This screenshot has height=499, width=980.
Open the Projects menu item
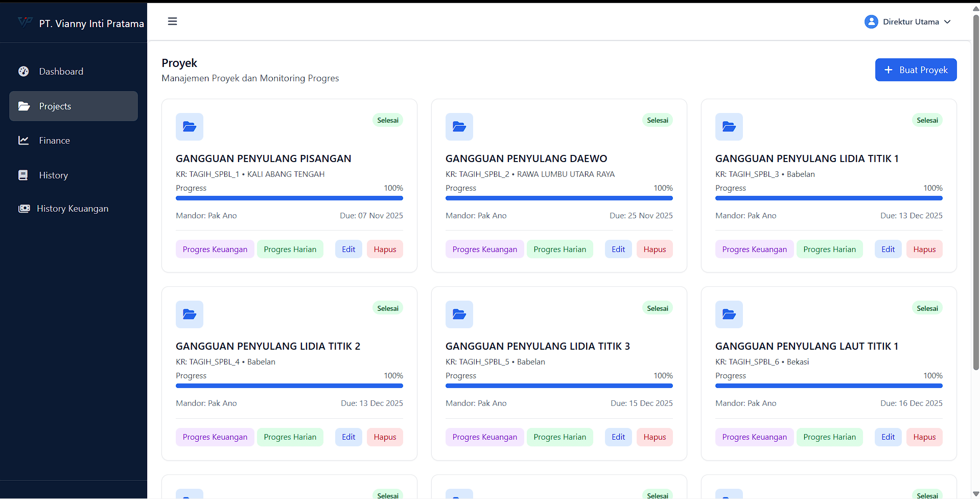pyautogui.click(x=74, y=106)
